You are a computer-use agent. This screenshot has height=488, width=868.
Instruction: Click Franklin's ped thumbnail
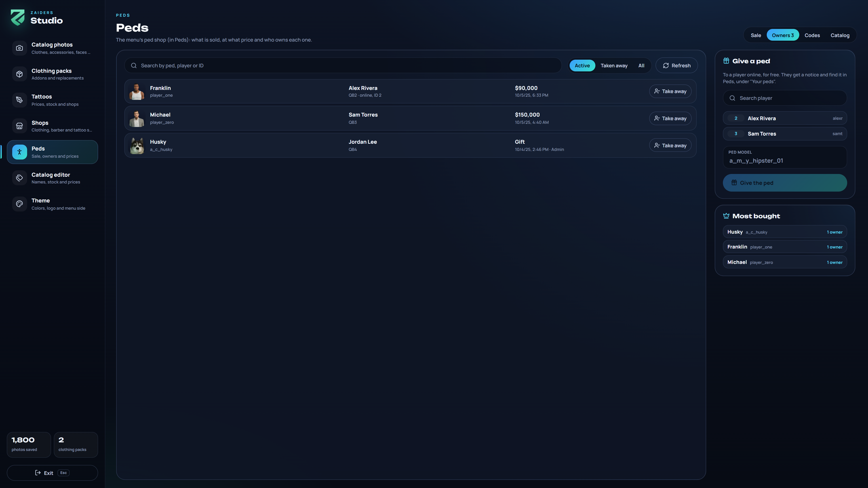137,91
